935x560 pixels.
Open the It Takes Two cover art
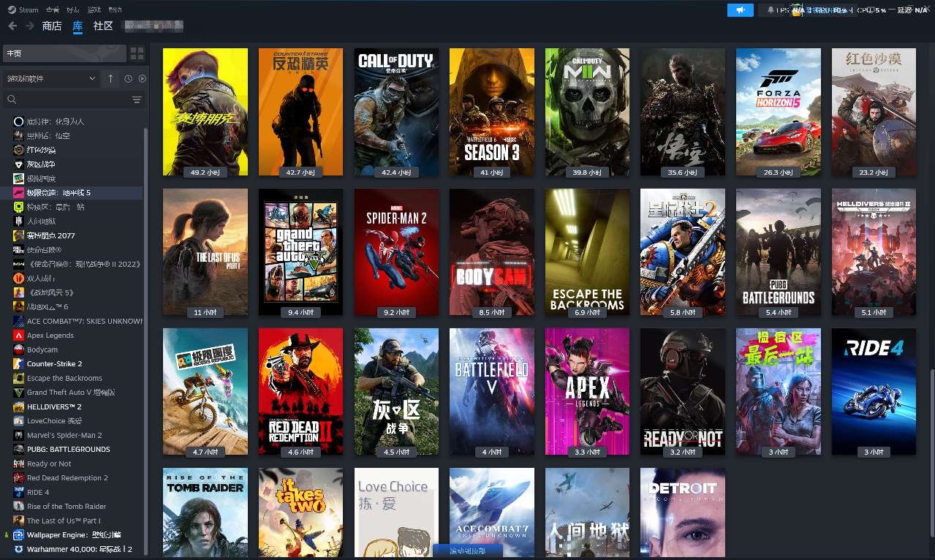point(300,514)
